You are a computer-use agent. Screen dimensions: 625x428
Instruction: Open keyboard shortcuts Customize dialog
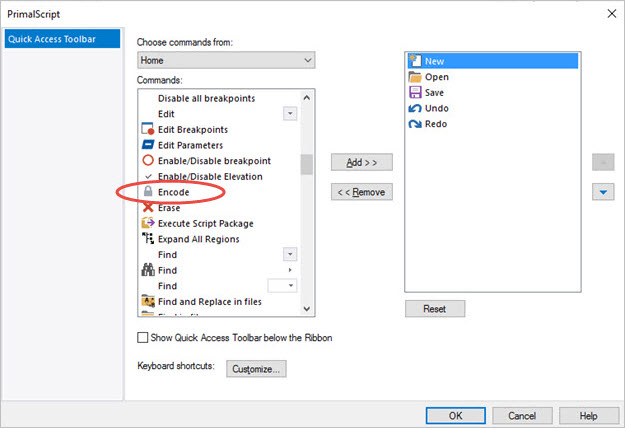click(256, 369)
